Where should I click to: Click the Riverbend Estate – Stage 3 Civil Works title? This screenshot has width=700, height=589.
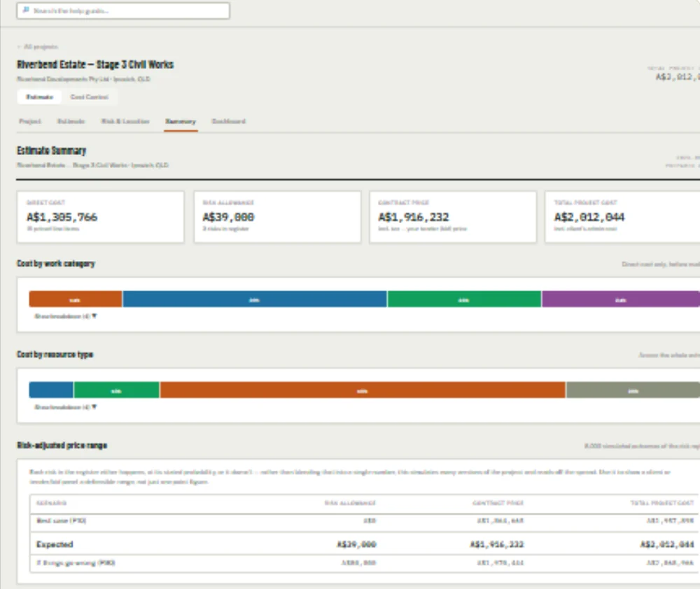[x=95, y=64]
